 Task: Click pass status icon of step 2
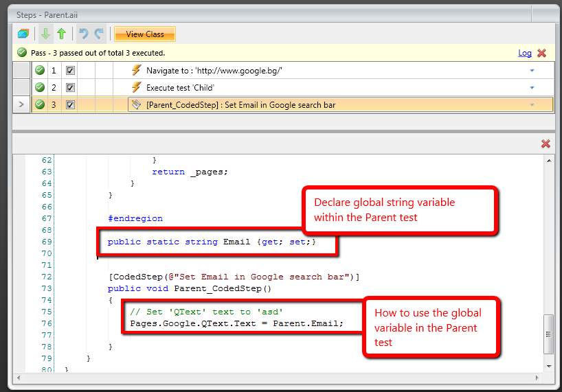coord(40,87)
